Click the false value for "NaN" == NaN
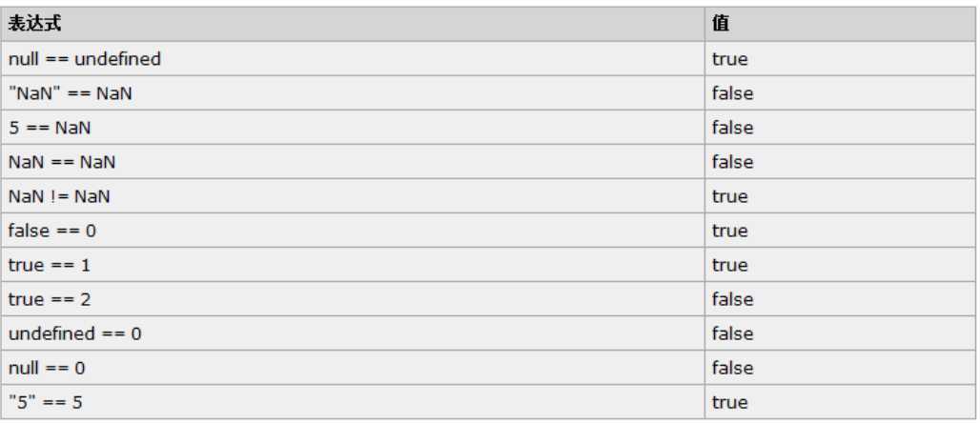 point(840,93)
